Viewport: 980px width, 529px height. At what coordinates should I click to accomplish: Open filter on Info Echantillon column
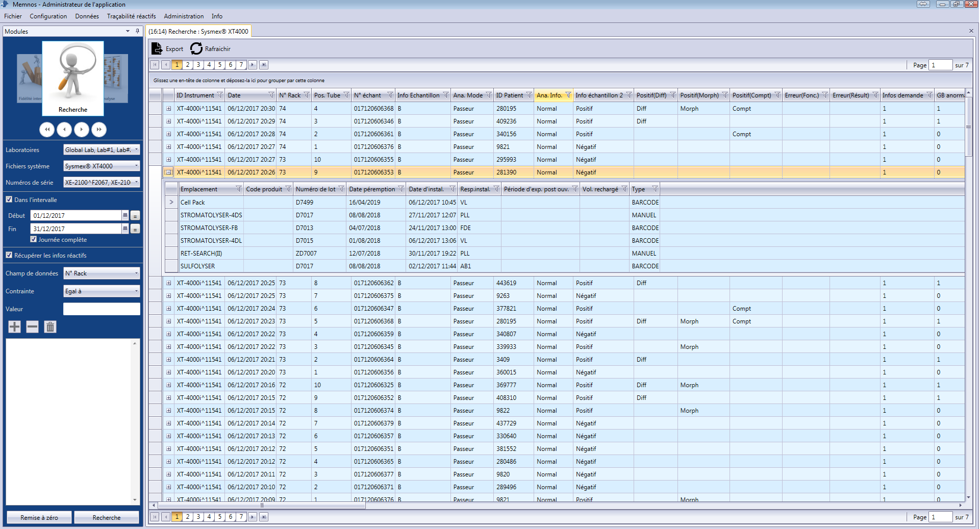(446, 95)
